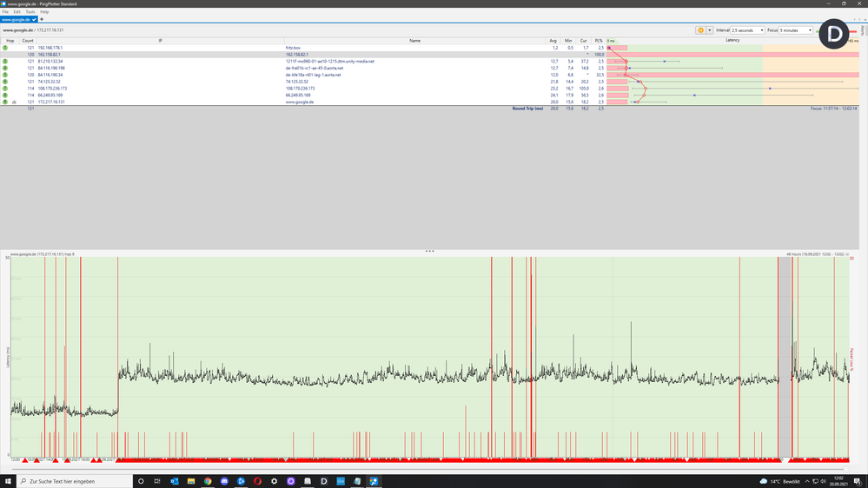Image resolution: width=868 pixels, height=488 pixels.
Task: Click the Name column header
Action: coord(414,41)
